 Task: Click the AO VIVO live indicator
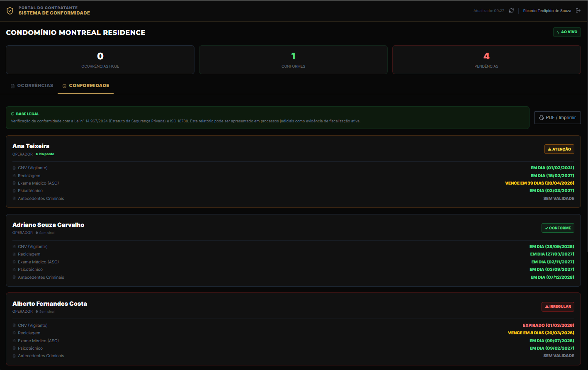tap(567, 32)
